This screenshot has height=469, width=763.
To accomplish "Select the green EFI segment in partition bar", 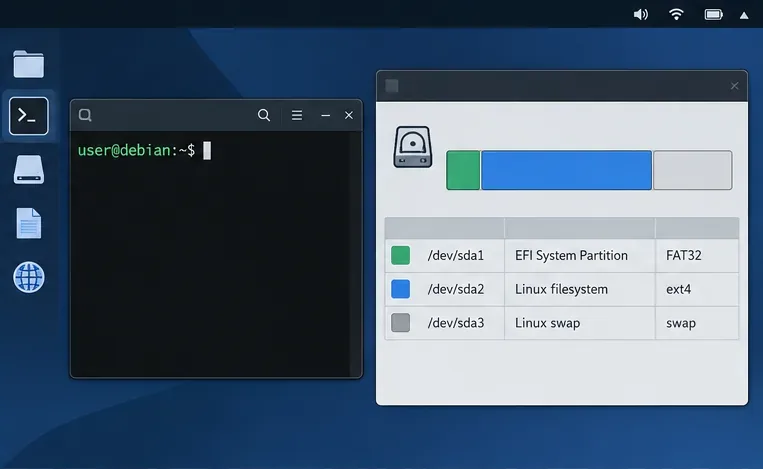I will (x=463, y=170).
